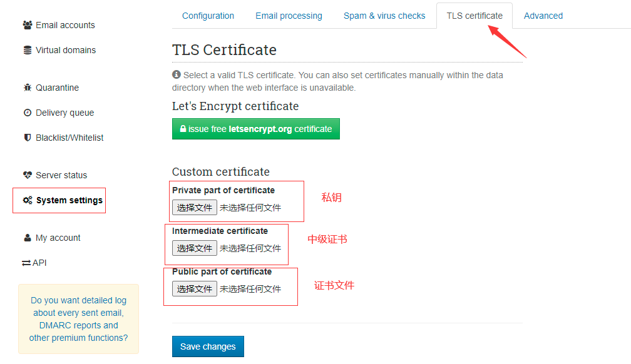This screenshot has width=631, height=364.
Task: Choose file for Public part of certificate
Action: (195, 289)
